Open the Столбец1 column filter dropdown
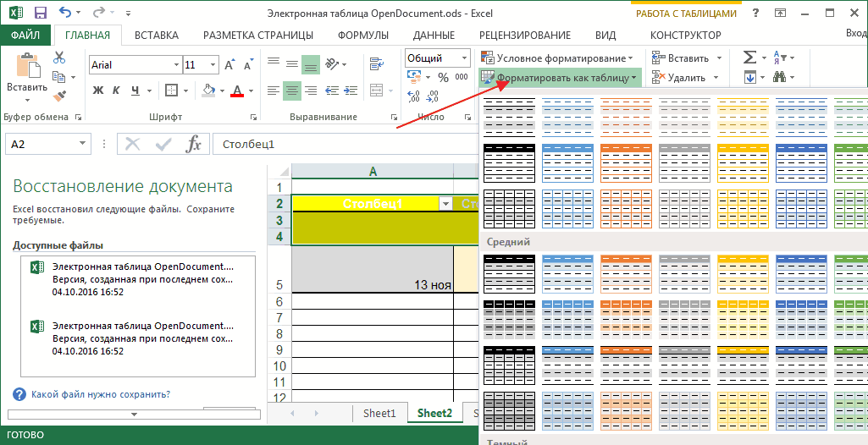The height and width of the screenshot is (445, 868). pos(445,204)
